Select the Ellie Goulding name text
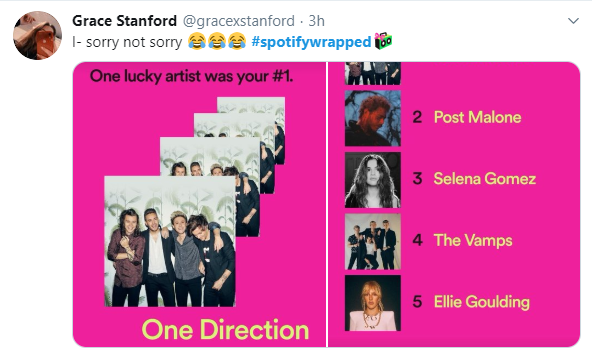Image resolution: width=592 pixels, height=362 pixels. point(482,302)
